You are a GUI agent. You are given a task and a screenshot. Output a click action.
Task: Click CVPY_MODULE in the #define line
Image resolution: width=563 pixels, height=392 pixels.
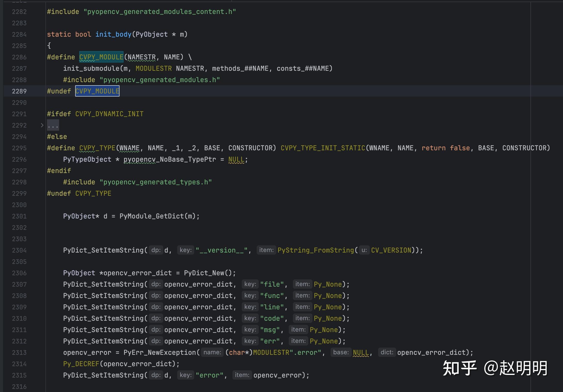(x=101, y=57)
